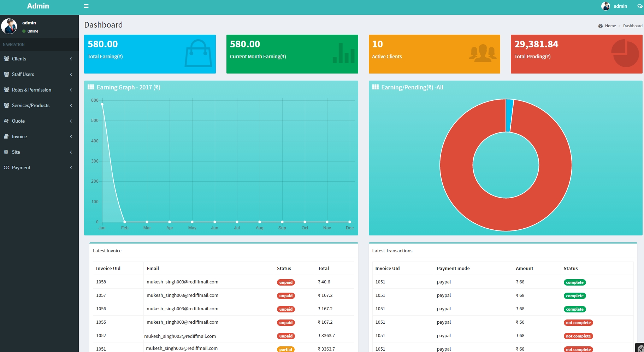This screenshot has width=644, height=352.
Task: Click the complete status badge on first transaction
Action: click(575, 282)
